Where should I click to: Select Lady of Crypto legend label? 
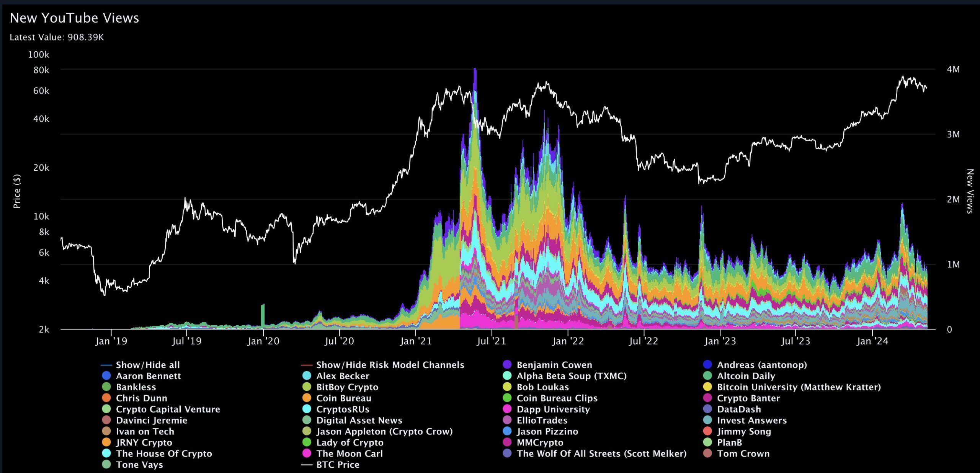350,442
